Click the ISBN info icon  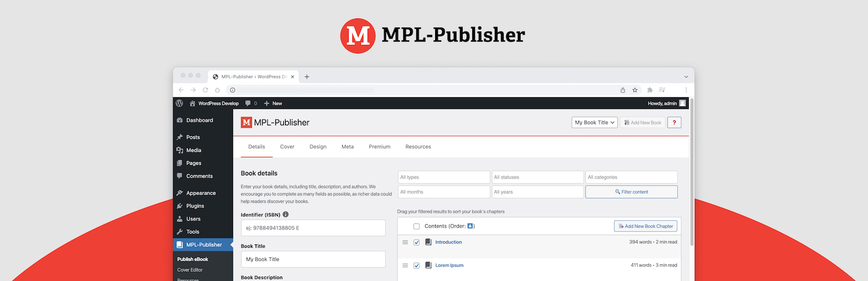tap(286, 215)
